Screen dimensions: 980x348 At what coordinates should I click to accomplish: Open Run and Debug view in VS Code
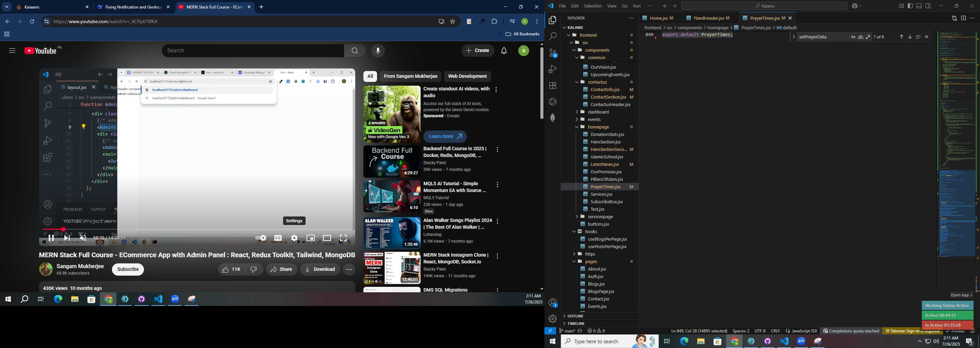[x=552, y=69]
